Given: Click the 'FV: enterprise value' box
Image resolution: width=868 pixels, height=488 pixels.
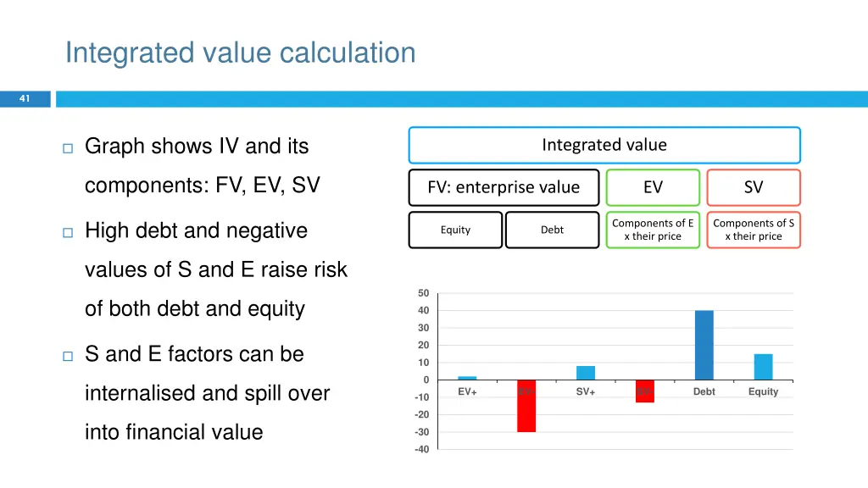Looking at the screenshot, I should click(504, 187).
